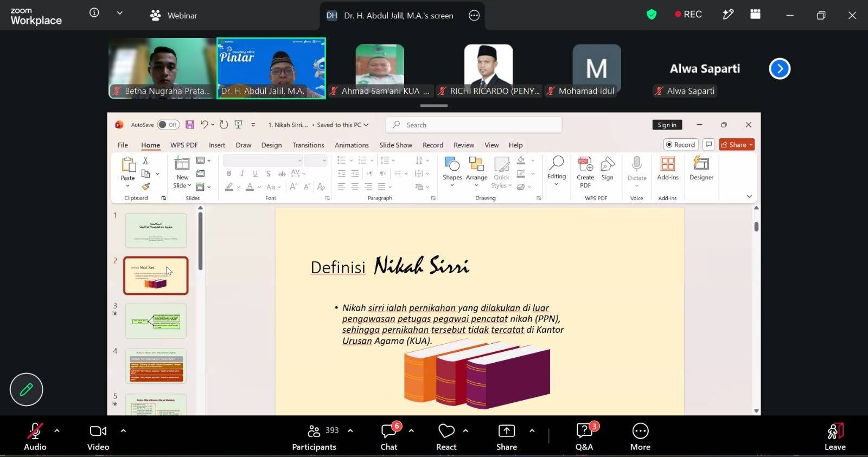
Task: Cut selection with scissors icon
Action: pos(145,160)
